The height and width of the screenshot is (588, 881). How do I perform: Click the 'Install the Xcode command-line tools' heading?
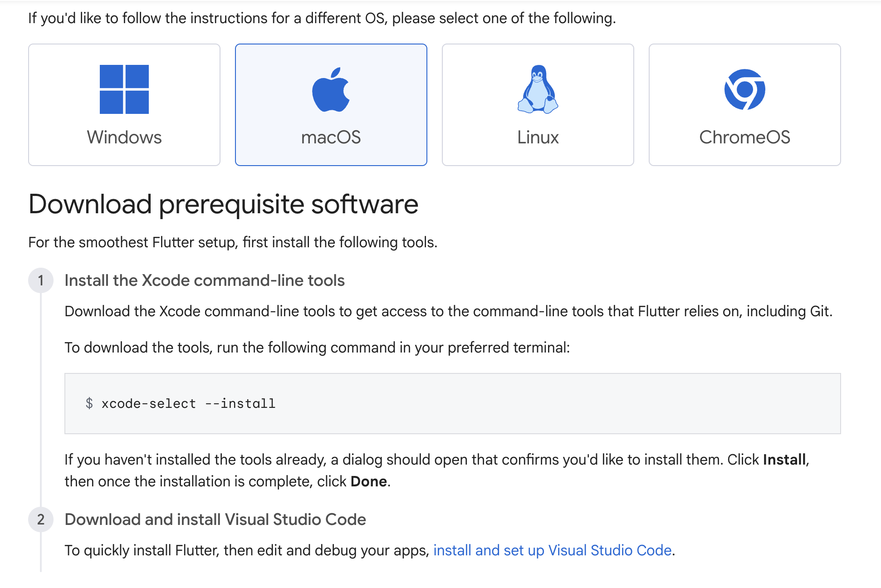tap(205, 280)
